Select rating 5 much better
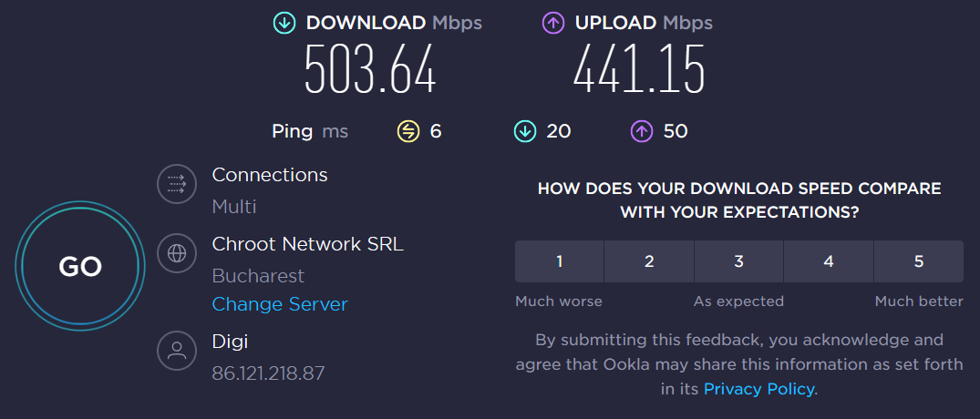Screen dimensions: 980x419 pyautogui.click(x=918, y=261)
